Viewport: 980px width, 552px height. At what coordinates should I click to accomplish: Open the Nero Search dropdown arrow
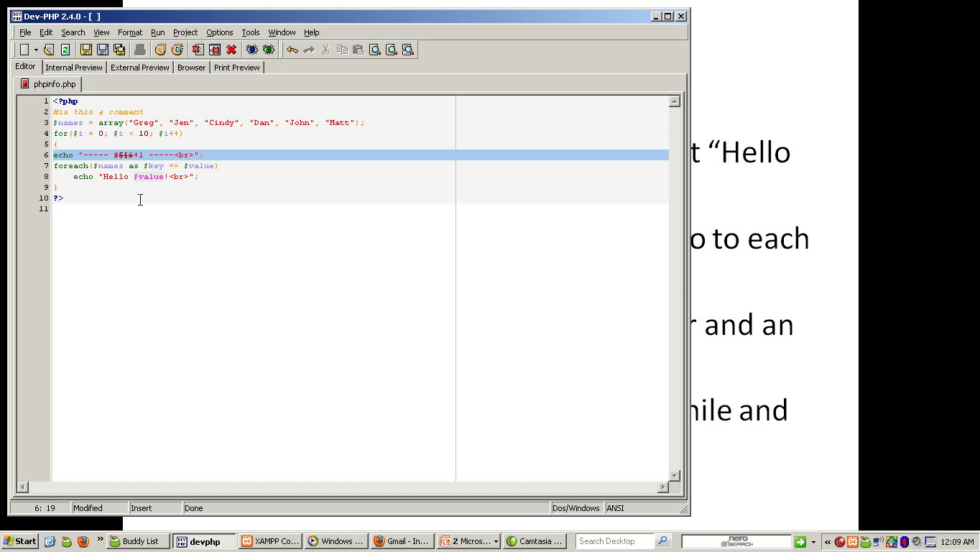point(813,542)
